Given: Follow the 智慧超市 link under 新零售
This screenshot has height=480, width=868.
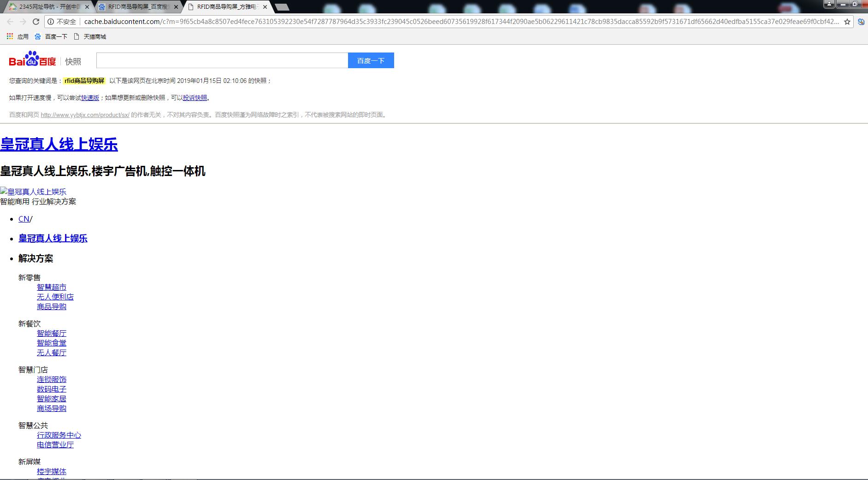Looking at the screenshot, I should [52, 287].
